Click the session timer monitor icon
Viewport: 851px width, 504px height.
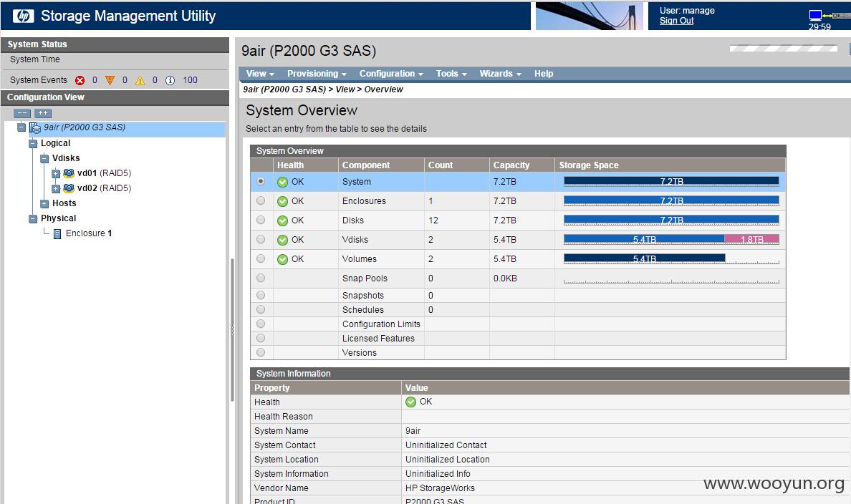(815, 15)
